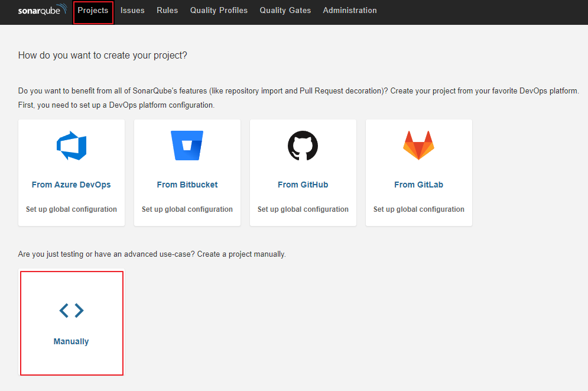The image size is (588, 391).
Task: Open the Projects menu
Action: pos(93,11)
